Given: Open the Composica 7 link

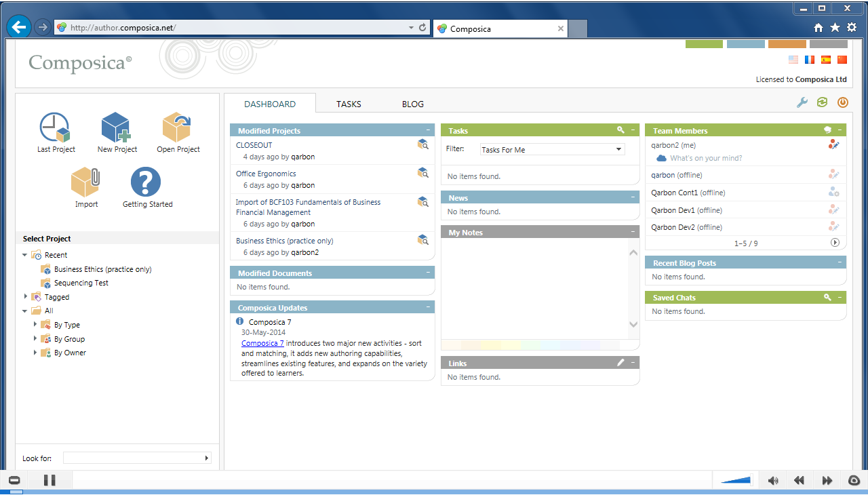Looking at the screenshot, I should pos(262,343).
